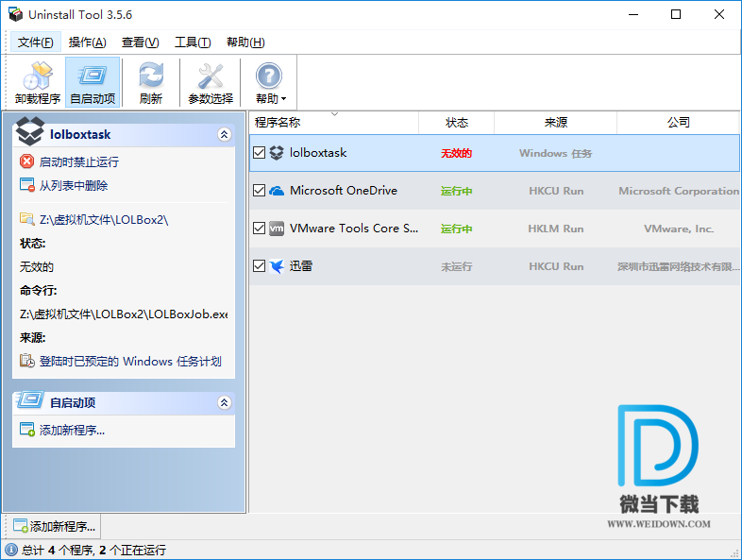Select the 自启动项 startup toolbar button
Viewport: 742px width, 560px height.
pyautogui.click(x=93, y=82)
